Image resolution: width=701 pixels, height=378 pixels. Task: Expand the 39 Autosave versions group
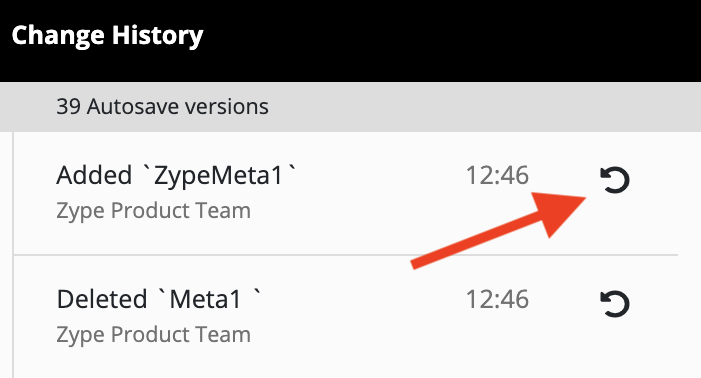tap(350, 107)
